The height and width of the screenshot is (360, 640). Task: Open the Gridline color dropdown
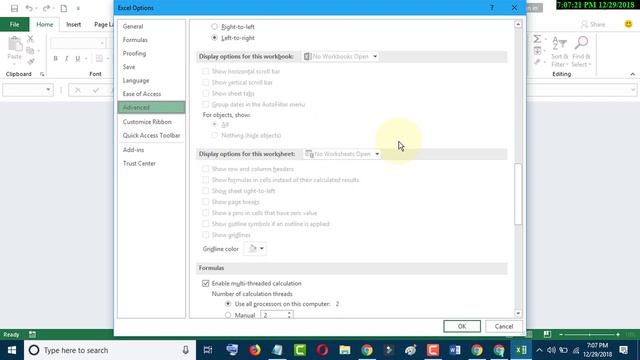255,249
